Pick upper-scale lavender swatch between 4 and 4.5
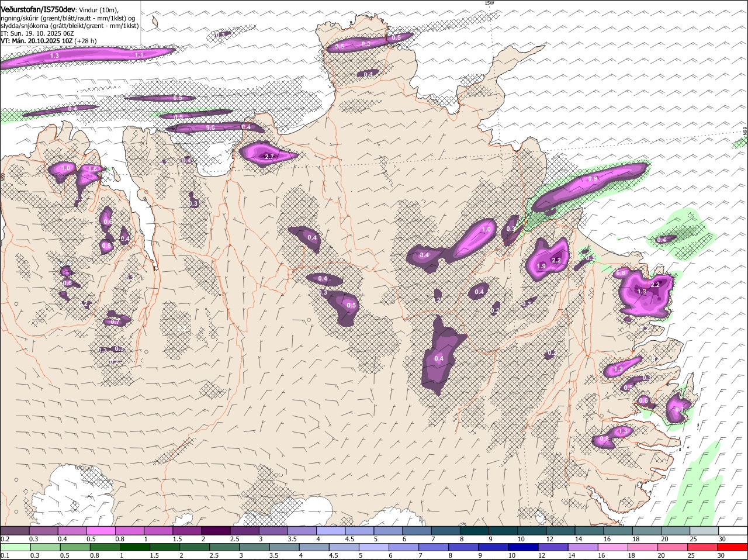Viewport: 748px width, 560px height. tap(331, 531)
